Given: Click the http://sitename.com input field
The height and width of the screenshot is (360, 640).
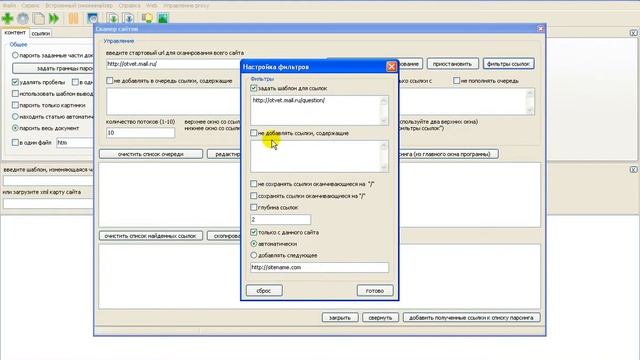Looking at the screenshot, I should coord(319,267).
